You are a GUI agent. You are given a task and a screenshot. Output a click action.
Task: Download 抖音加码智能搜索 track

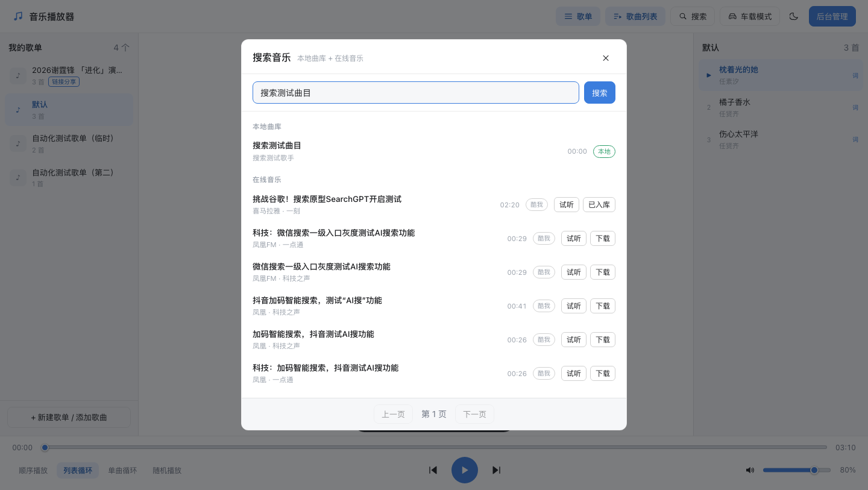pos(603,306)
